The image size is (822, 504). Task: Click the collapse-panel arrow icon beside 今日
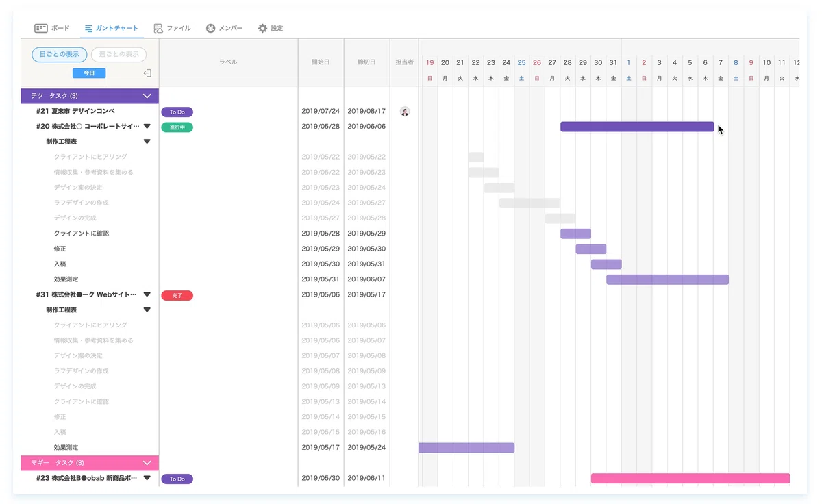[x=147, y=73]
